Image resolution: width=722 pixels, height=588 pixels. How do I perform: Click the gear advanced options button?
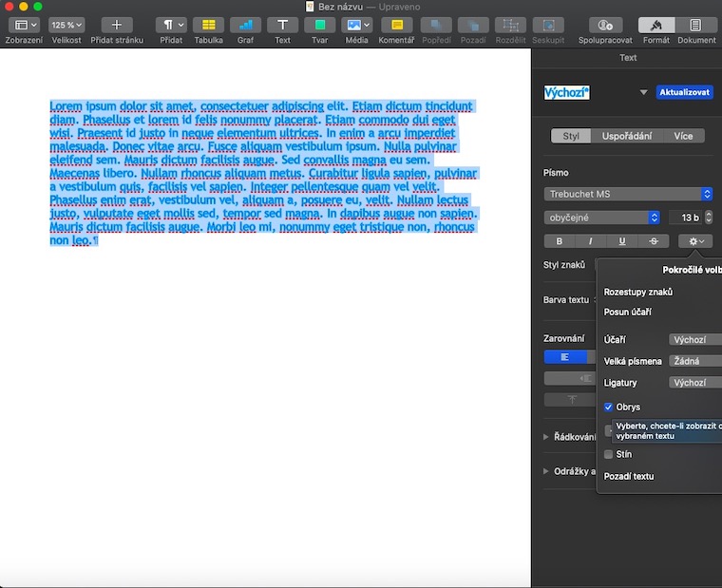point(696,241)
